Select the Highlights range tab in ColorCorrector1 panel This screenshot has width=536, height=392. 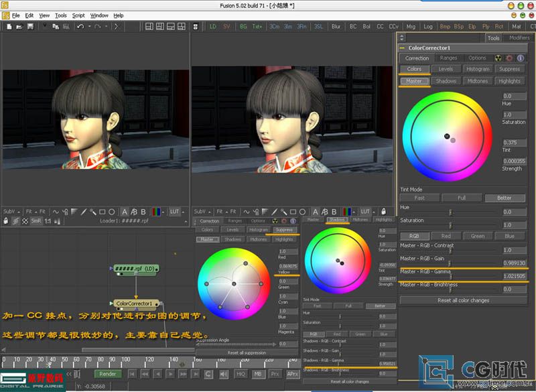(x=509, y=81)
